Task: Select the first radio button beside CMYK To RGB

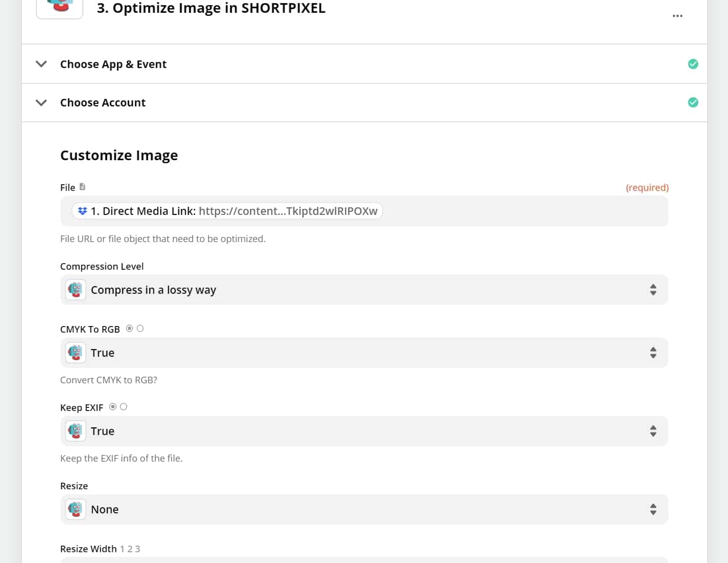Action: tap(129, 329)
